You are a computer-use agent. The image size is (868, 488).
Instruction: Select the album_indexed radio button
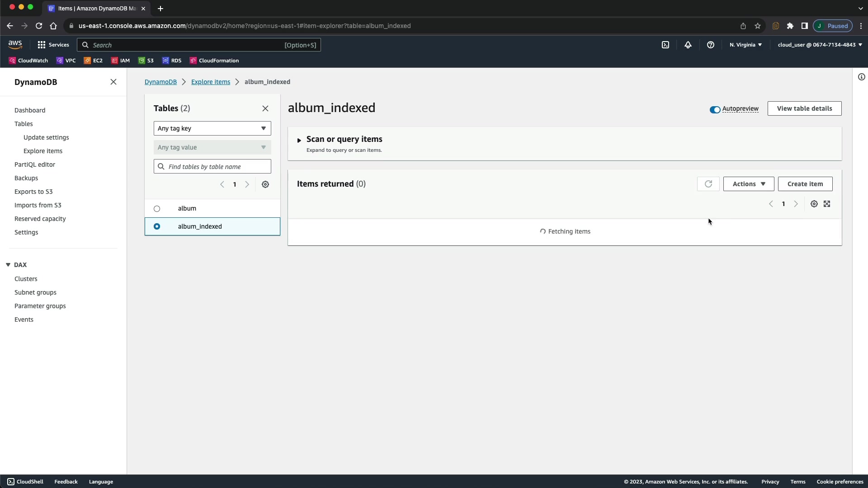[x=157, y=226]
